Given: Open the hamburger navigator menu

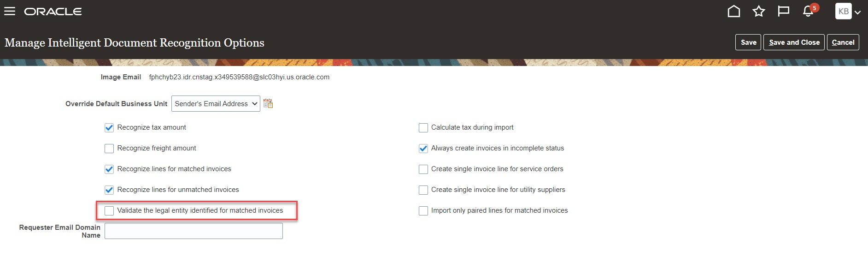Looking at the screenshot, I should pyautogui.click(x=10, y=12).
